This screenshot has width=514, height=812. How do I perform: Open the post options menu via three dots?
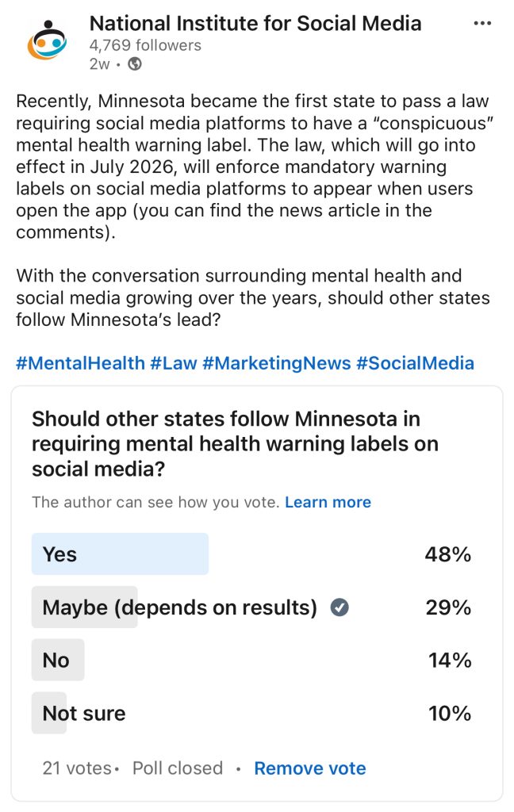pos(482,23)
